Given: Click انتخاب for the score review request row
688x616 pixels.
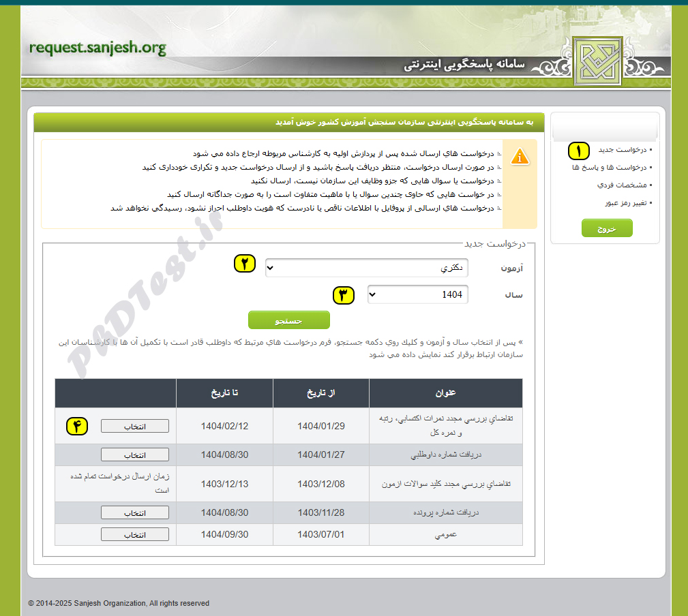Looking at the screenshot, I should pos(134,426).
